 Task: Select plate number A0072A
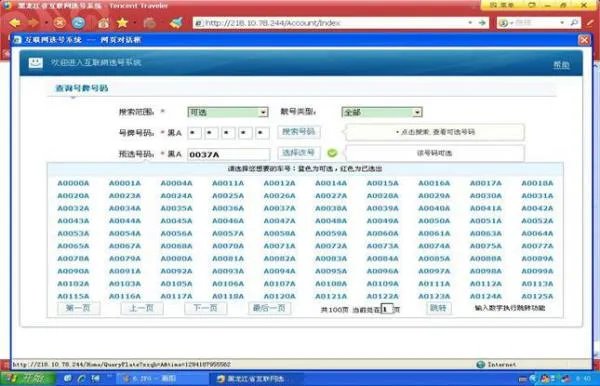coord(331,246)
